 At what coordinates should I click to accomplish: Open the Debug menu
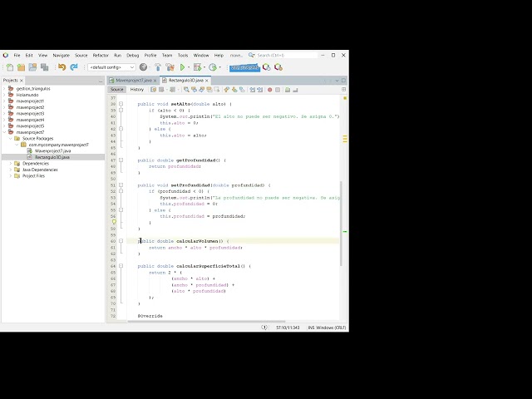coord(133,56)
